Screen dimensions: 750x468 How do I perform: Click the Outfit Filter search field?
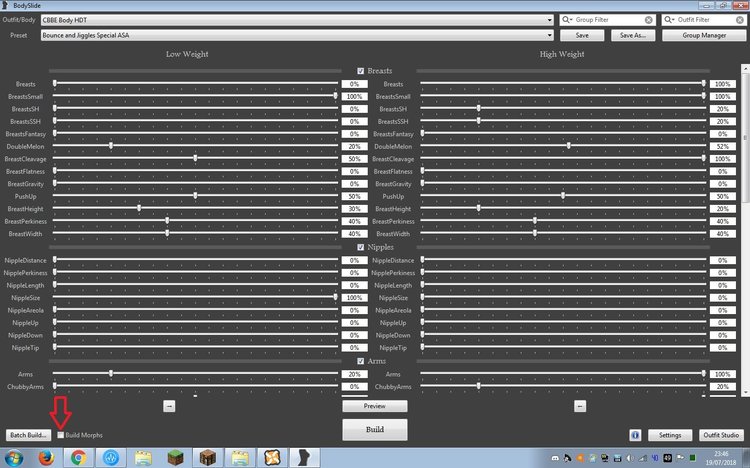point(704,20)
